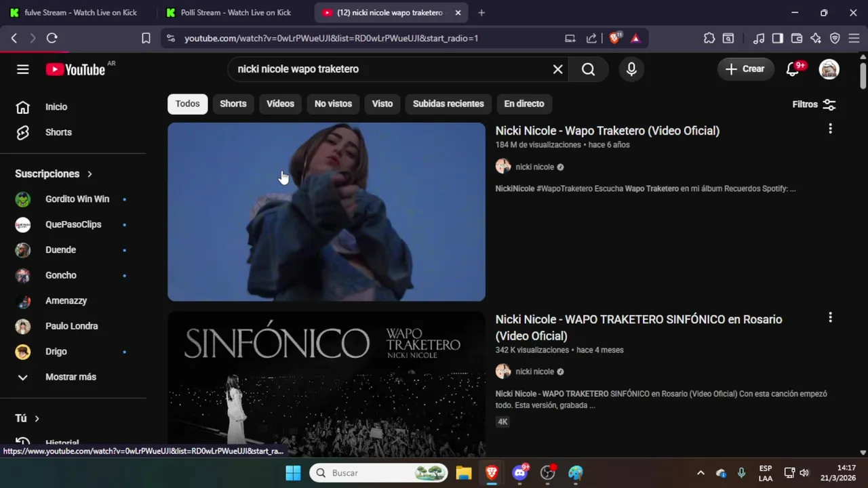Image resolution: width=868 pixels, height=488 pixels.
Task: Open Windows Start menu
Action: pyautogui.click(x=293, y=473)
